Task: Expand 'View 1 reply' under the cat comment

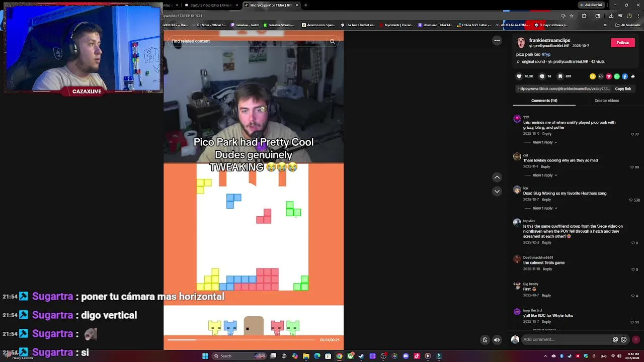Action: pyautogui.click(x=545, y=175)
